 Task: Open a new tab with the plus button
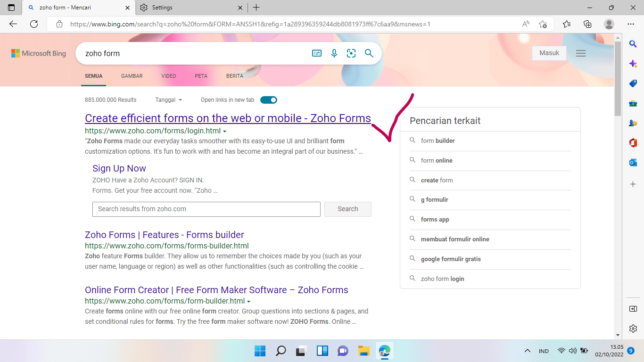(x=256, y=8)
